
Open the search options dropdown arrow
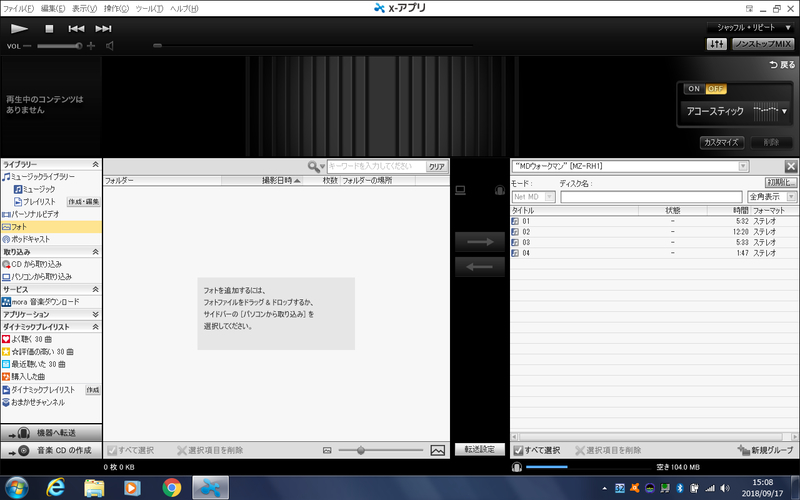(x=322, y=167)
